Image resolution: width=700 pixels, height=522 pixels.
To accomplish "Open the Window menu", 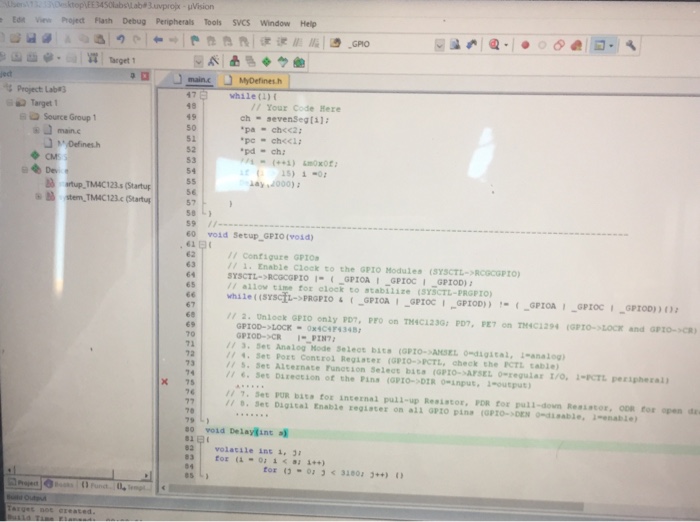I will (275, 23).
